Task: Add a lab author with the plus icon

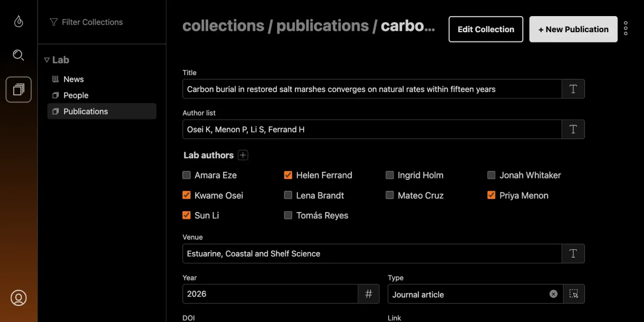Action: pyautogui.click(x=243, y=155)
